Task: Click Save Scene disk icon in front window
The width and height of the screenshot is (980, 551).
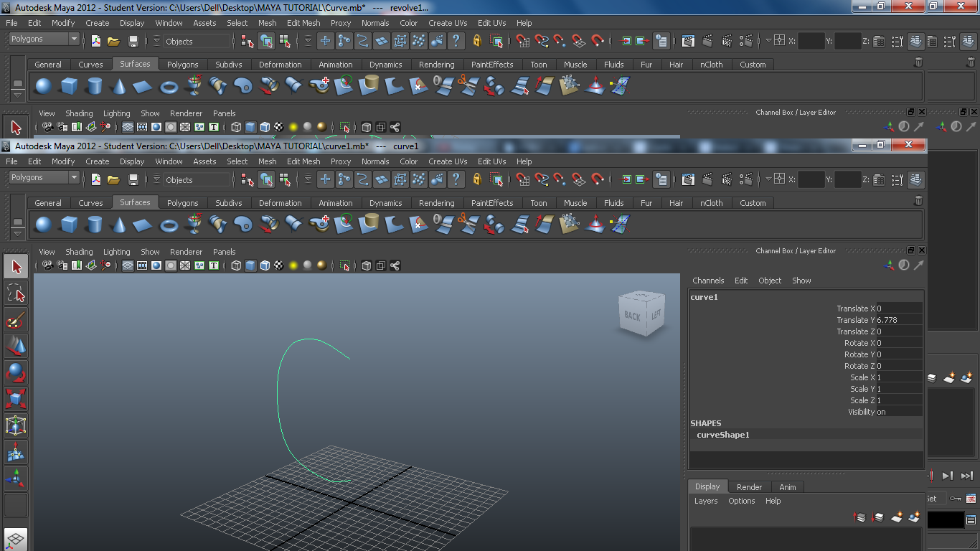Action: pyautogui.click(x=133, y=179)
